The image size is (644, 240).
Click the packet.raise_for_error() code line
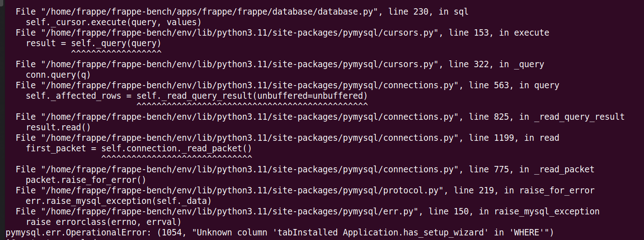pyautogui.click(x=86, y=180)
